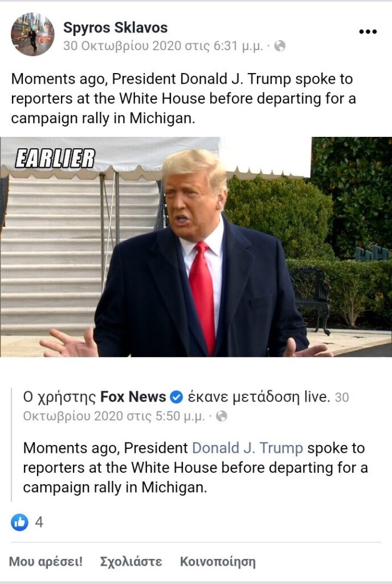Click the shared Fox News post text

195,468
